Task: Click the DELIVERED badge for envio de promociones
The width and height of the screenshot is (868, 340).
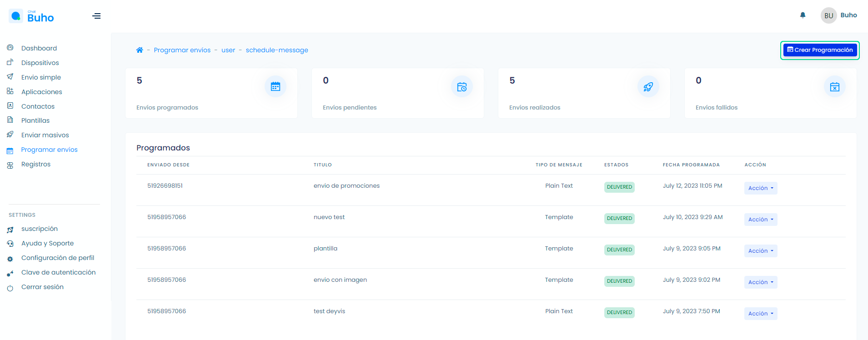Action: tap(619, 187)
